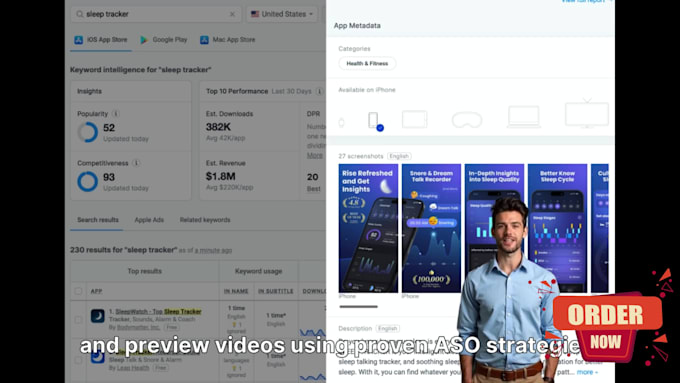The height and width of the screenshot is (383, 680).
Task: Open the Apple Ads tab
Action: tap(149, 220)
